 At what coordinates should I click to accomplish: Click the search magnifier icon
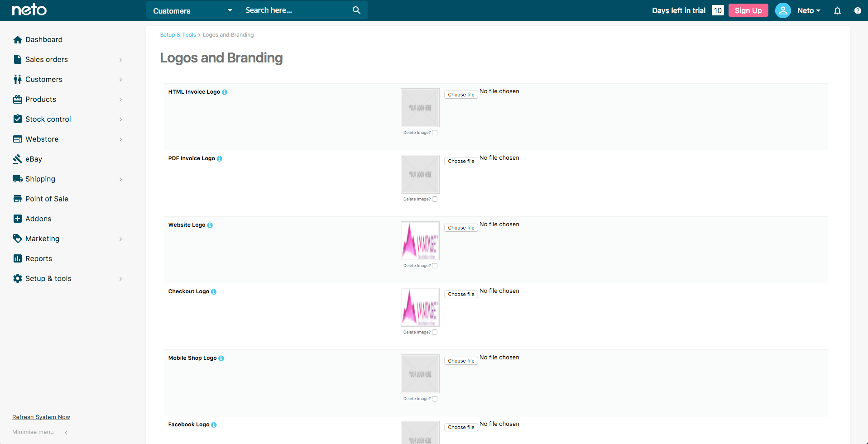[x=356, y=10]
